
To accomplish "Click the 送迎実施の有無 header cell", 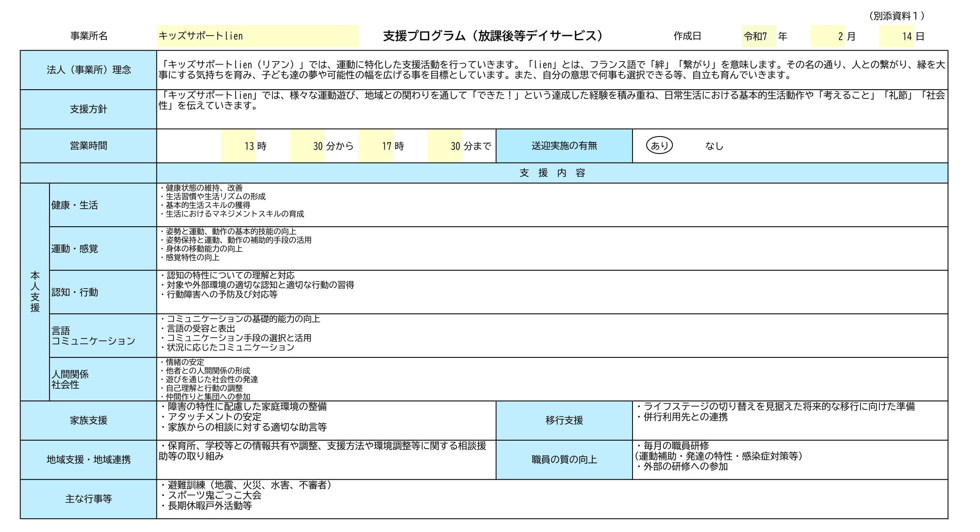I will click(564, 146).
